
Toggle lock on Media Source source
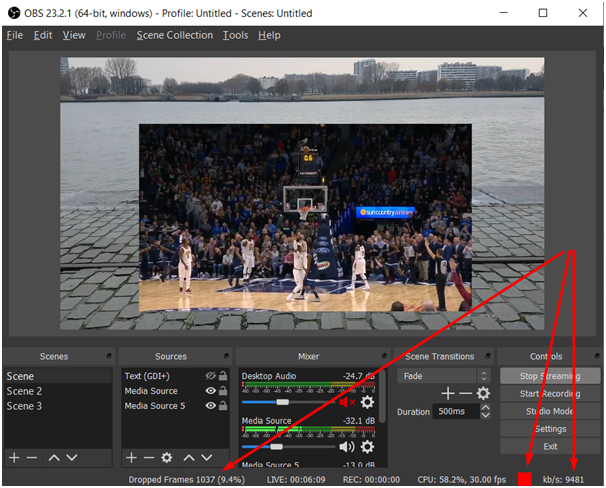(223, 391)
